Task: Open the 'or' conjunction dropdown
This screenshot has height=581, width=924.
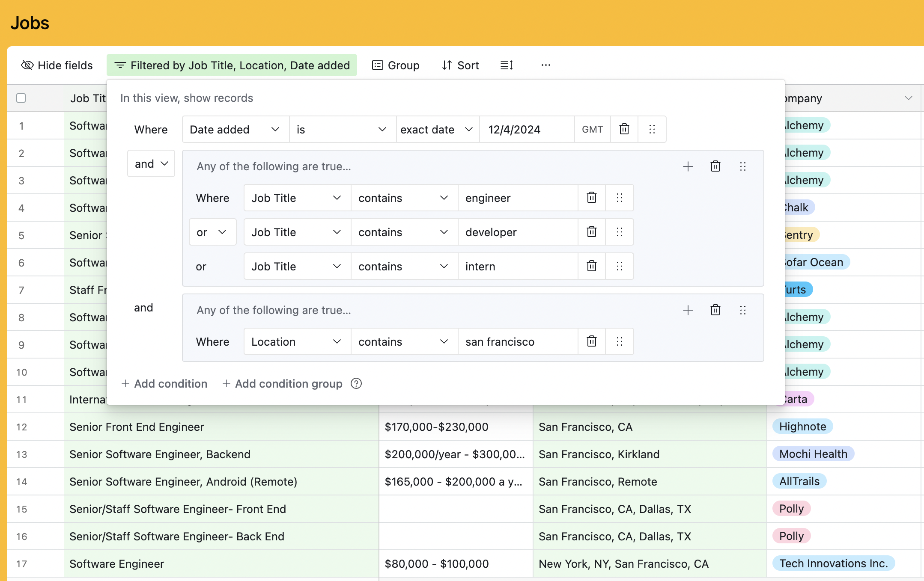Action: click(212, 232)
